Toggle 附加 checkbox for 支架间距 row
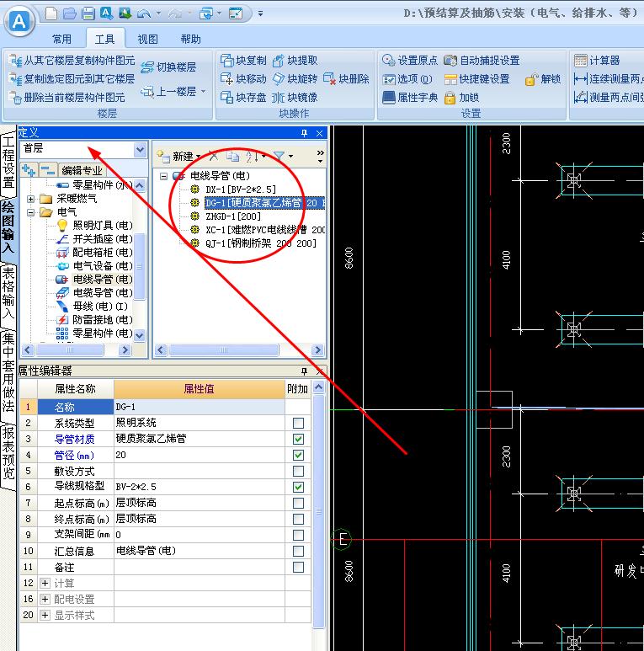 point(298,535)
